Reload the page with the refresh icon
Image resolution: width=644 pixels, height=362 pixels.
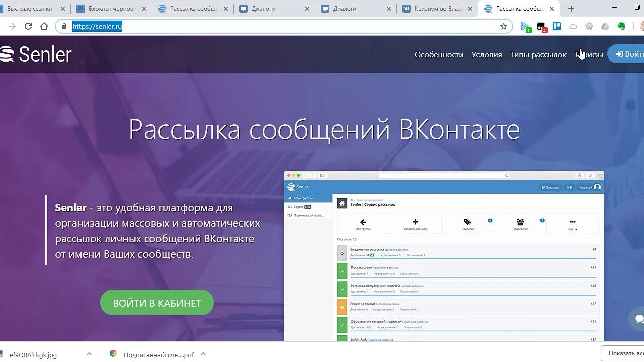pos(28,26)
